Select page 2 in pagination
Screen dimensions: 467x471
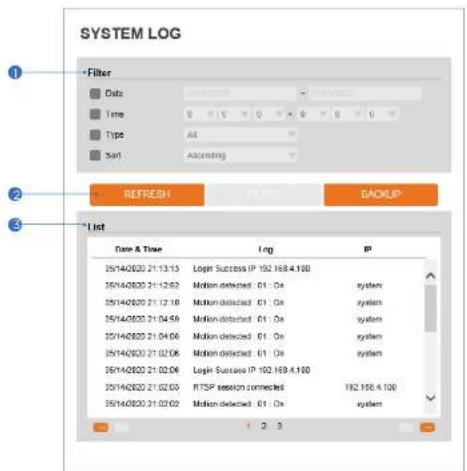click(264, 426)
